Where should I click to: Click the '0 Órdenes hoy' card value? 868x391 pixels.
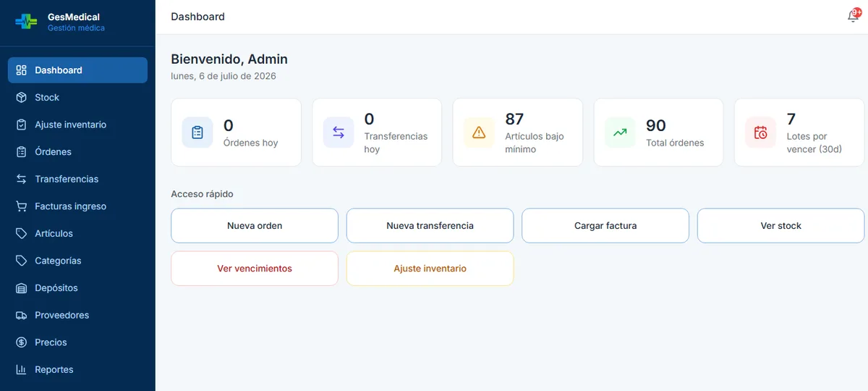tap(229, 126)
